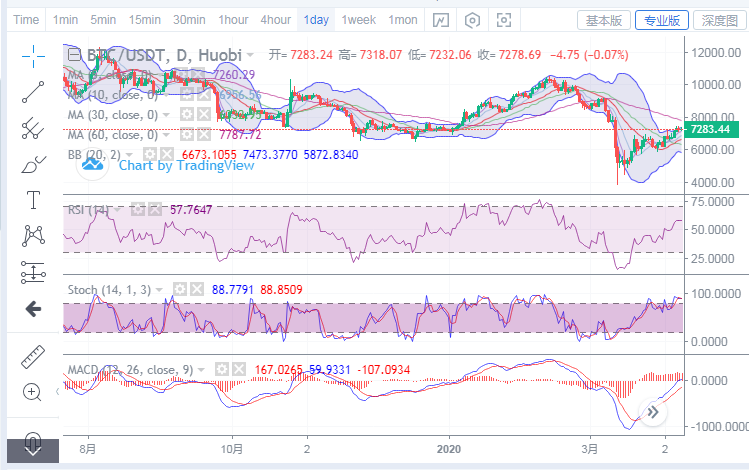The image size is (749, 470).
Task: Switch to the 1mon interval
Action: click(403, 20)
